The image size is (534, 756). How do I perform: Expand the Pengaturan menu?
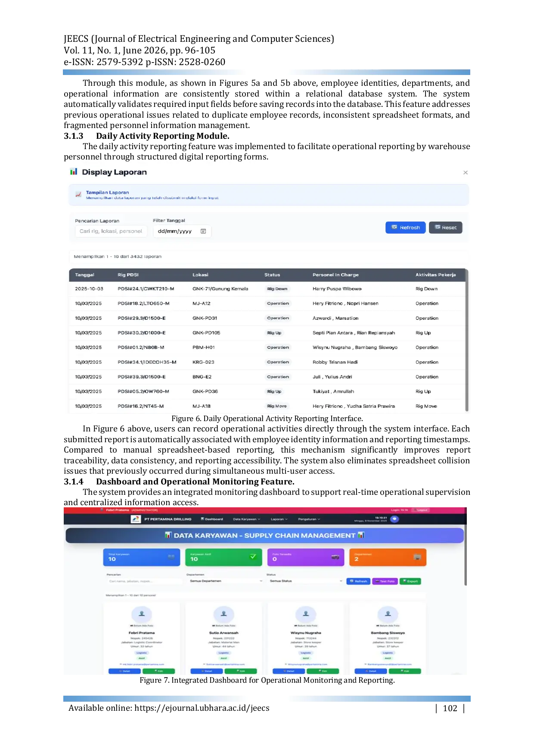point(309,519)
